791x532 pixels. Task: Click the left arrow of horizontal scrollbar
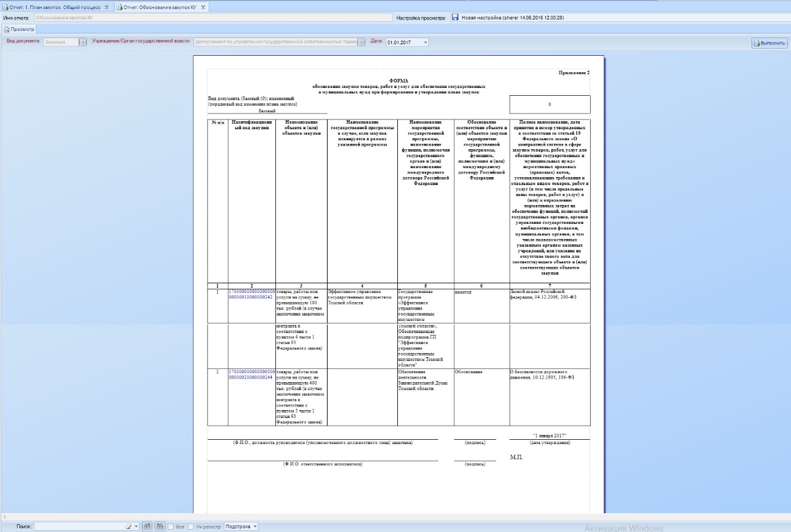[x=4, y=516]
